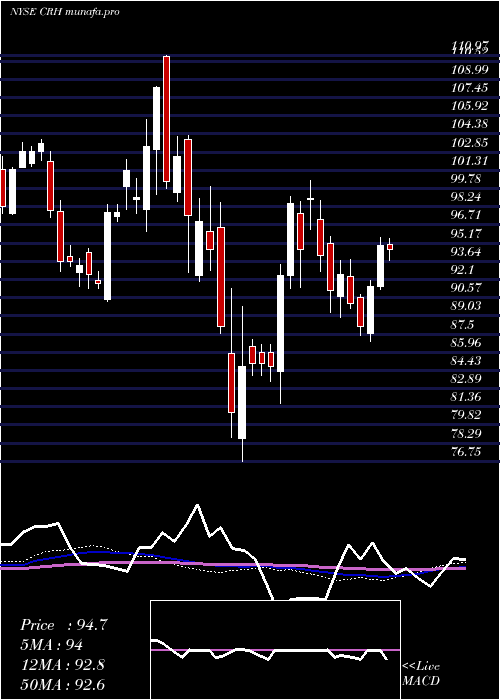Click the 104.38 price axis label
Image resolution: width=500 pixels, height=700 pixels.
469,125
